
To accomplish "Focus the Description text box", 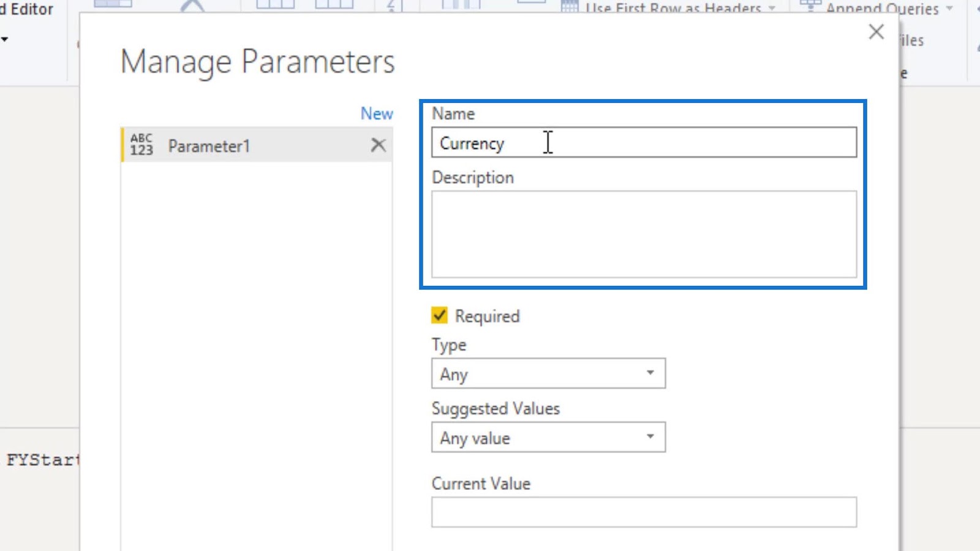I will point(643,234).
